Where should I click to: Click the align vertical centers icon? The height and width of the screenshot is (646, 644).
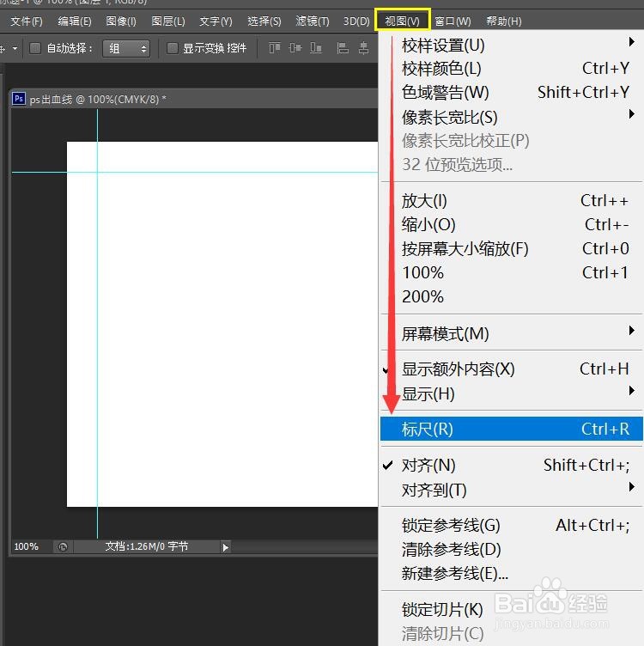click(x=295, y=48)
